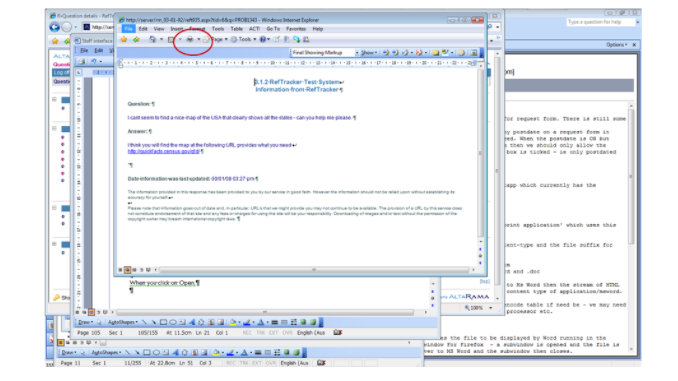Select Oval tool in Page 105 Word window
This screenshot has height=381, width=678.
click(173, 322)
